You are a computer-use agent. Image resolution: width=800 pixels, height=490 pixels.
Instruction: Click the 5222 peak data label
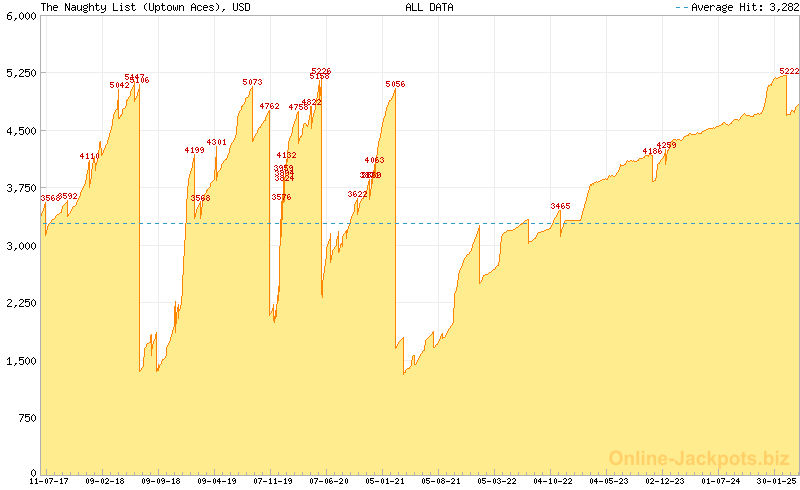pyautogui.click(x=789, y=71)
